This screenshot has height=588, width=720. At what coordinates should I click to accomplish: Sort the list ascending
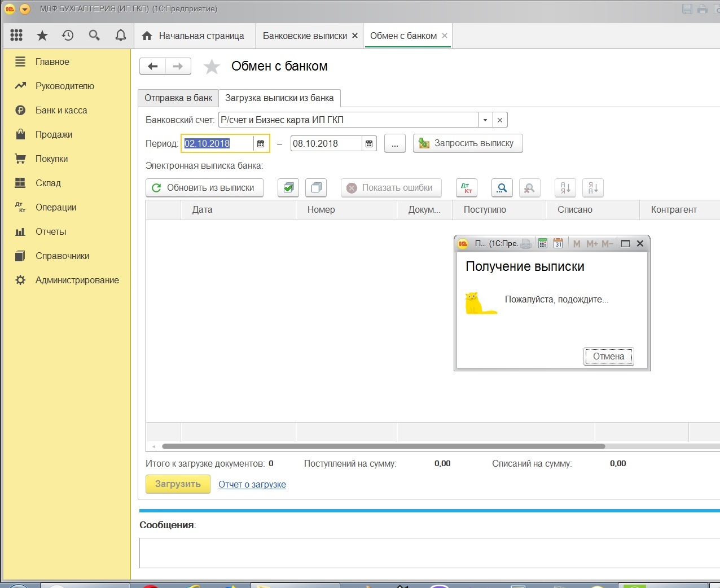[x=565, y=188]
